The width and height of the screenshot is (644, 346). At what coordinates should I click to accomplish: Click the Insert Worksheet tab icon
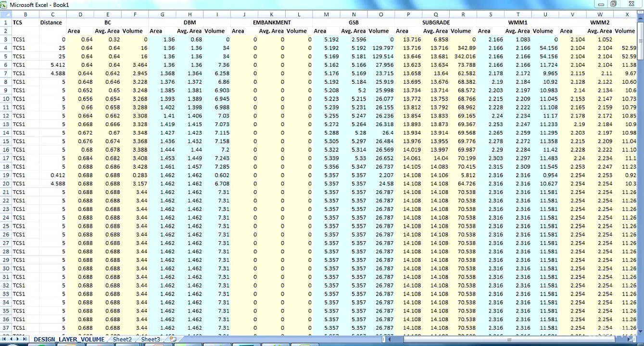[173, 339]
